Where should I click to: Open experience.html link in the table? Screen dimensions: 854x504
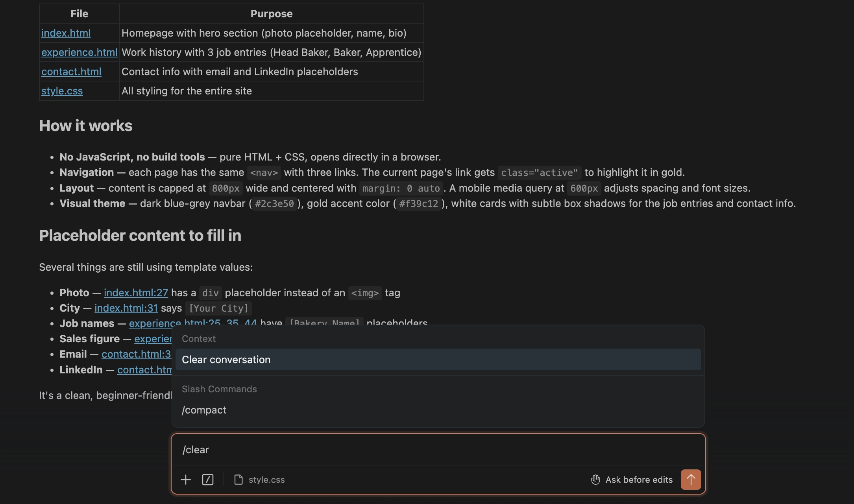point(79,52)
